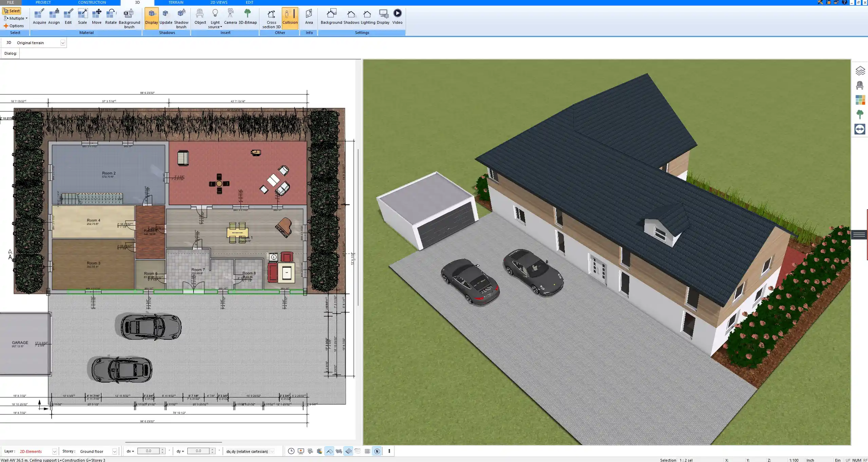This screenshot has width=868, height=462.
Task: Select the Shadow brush tool
Action: [x=181, y=19]
